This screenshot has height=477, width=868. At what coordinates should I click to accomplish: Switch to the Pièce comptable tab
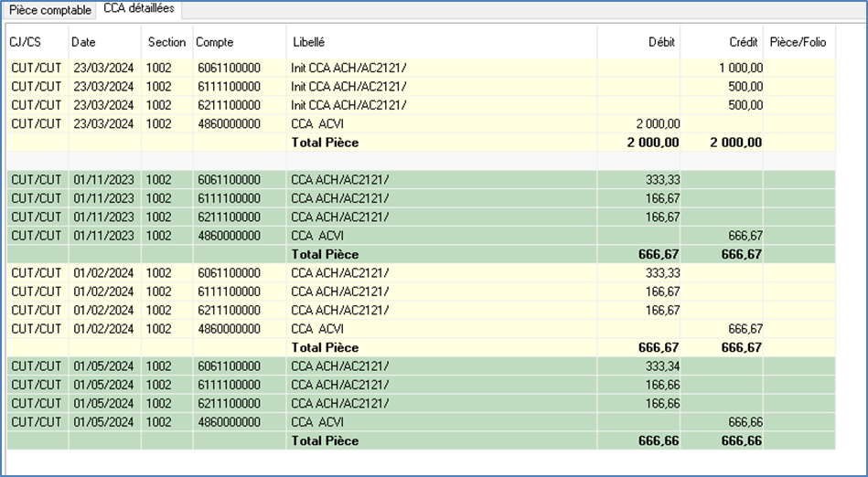tap(49, 10)
